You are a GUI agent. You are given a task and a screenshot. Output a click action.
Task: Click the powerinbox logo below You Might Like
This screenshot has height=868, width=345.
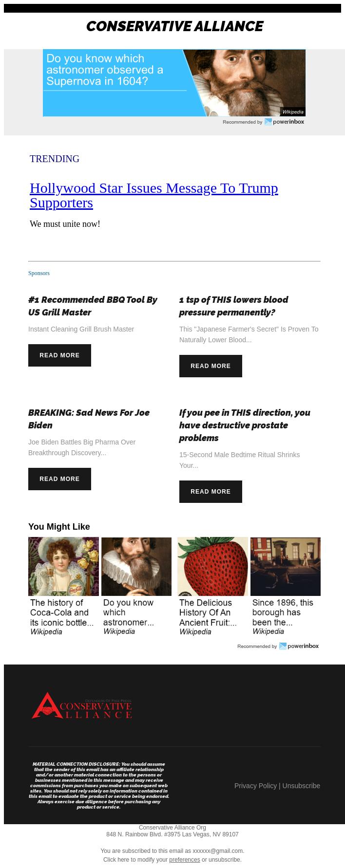[x=299, y=646]
